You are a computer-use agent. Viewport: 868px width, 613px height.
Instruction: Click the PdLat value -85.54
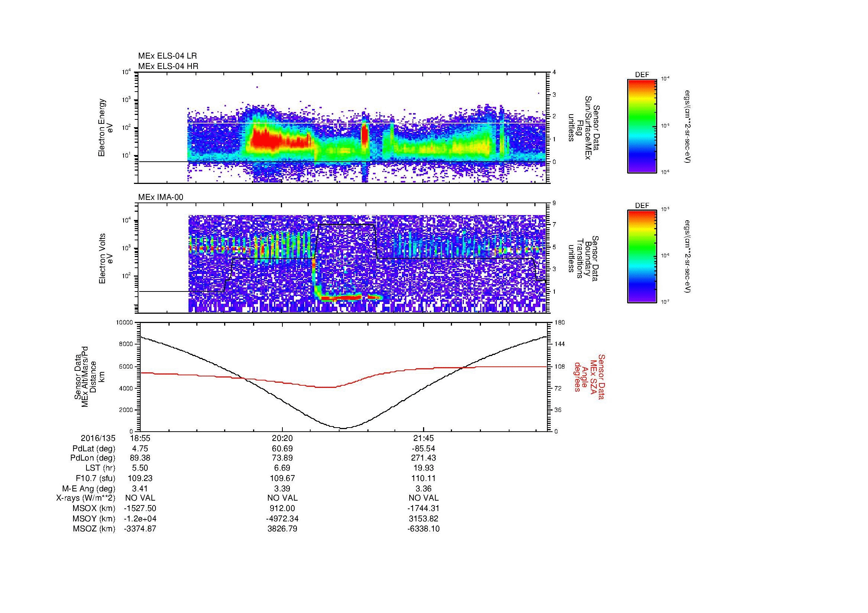click(423, 449)
